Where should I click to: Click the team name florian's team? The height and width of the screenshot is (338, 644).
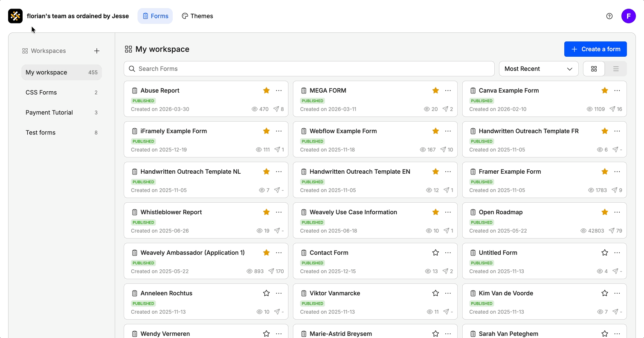tap(78, 16)
